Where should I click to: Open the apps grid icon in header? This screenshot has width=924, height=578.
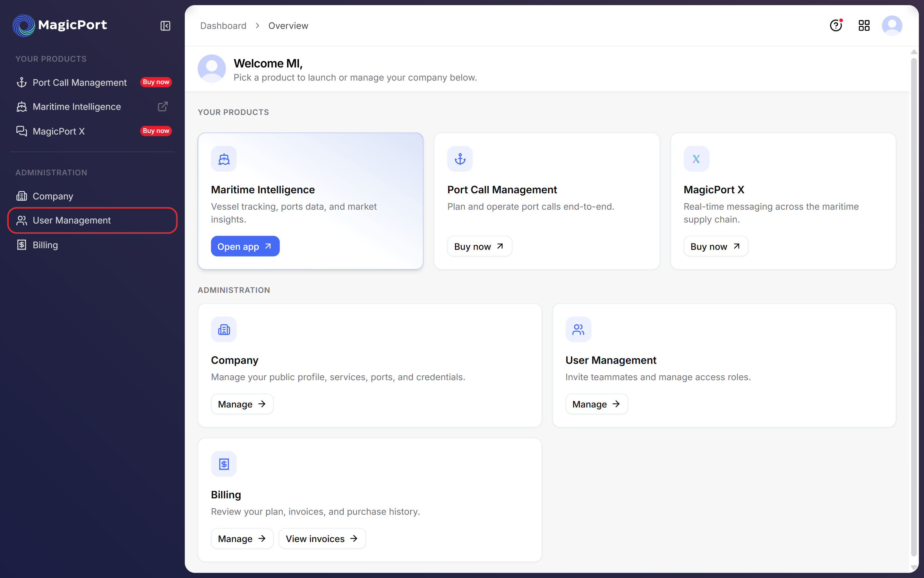coord(864,26)
